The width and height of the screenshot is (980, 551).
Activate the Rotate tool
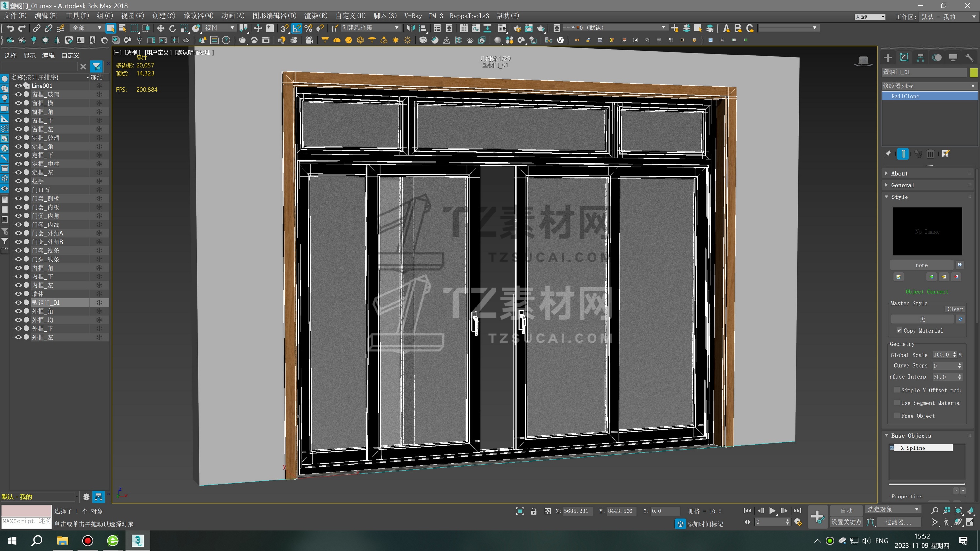click(172, 28)
